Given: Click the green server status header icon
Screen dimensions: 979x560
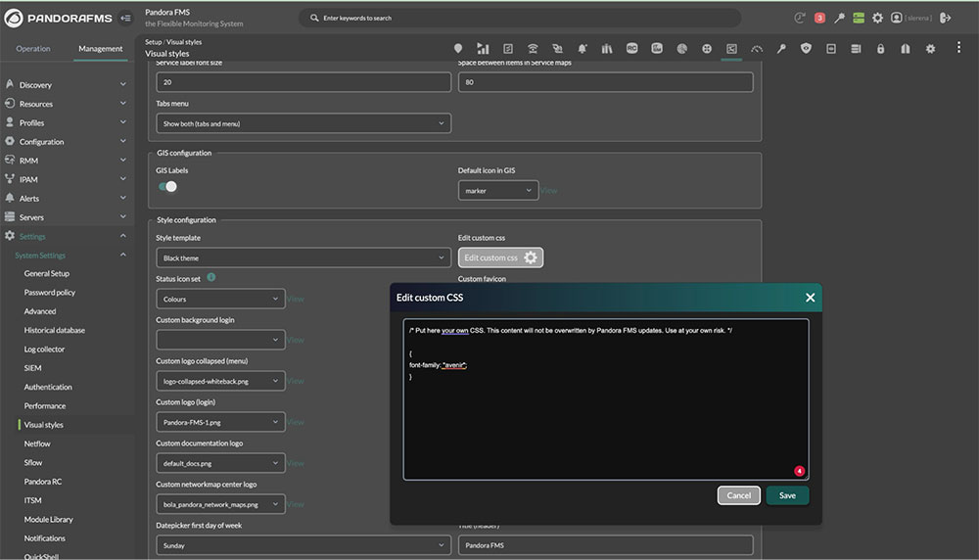Looking at the screenshot, I should coord(859,18).
